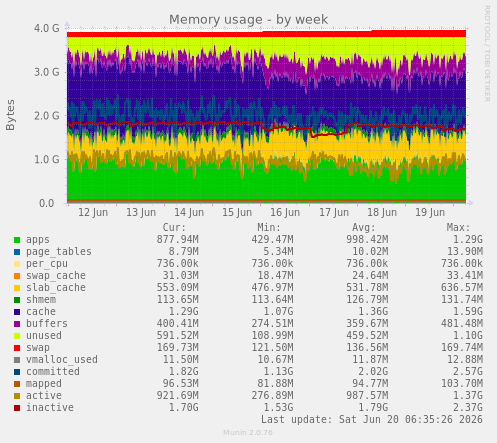Click the 'Cur:' column header
This screenshot has width=497, height=443.
point(174,228)
